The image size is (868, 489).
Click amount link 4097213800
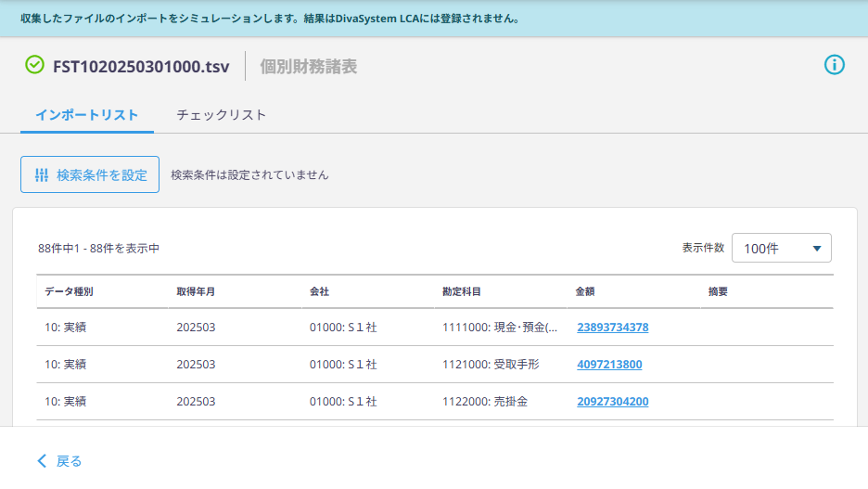[609, 365]
